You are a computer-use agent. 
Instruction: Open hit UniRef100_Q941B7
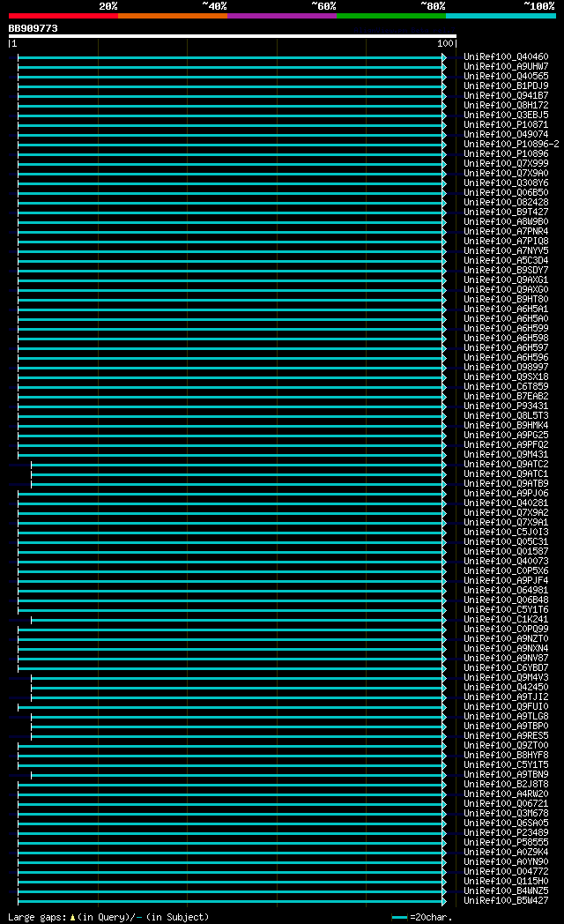point(506,96)
